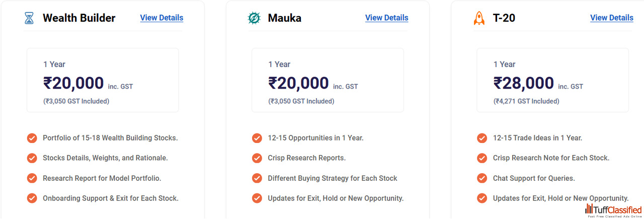Select the T-20 ₹28,000 price box

[x=552, y=80]
